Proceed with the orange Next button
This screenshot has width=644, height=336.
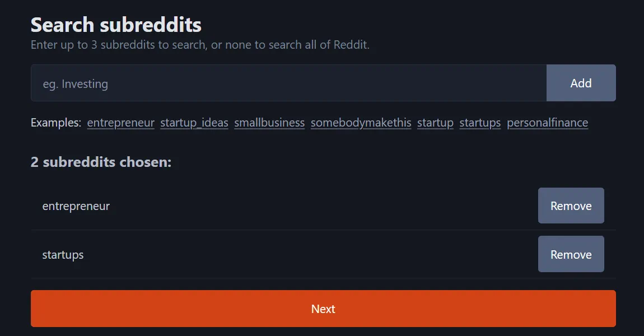(x=323, y=309)
